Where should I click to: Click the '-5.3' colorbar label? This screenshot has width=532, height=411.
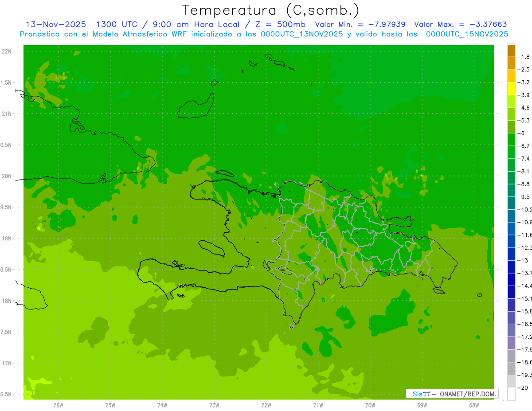point(523,120)
